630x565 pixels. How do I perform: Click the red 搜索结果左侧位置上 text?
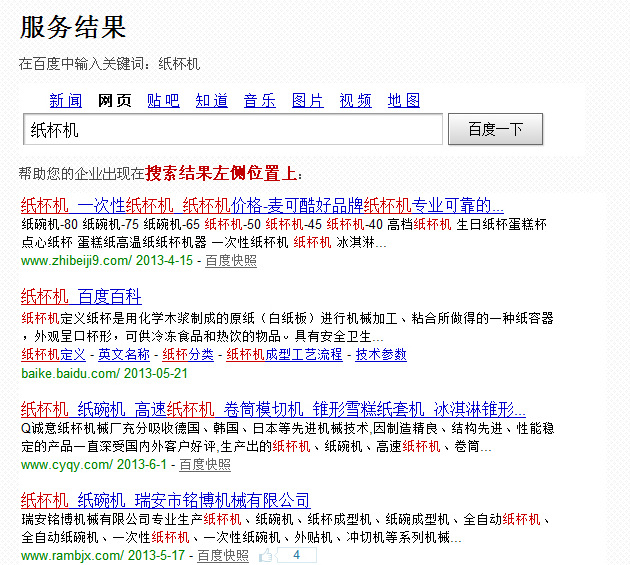point(221,173)
